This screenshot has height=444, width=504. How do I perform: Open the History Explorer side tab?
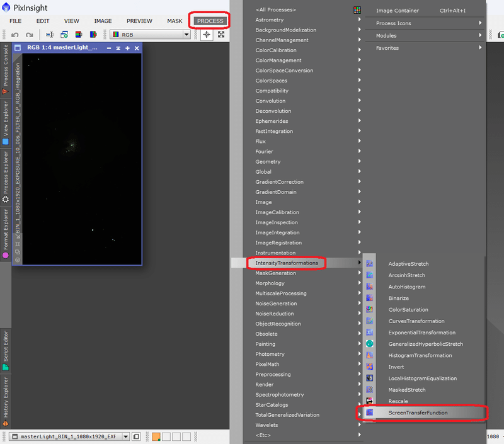pyautogui.click(x=6, y=402)
